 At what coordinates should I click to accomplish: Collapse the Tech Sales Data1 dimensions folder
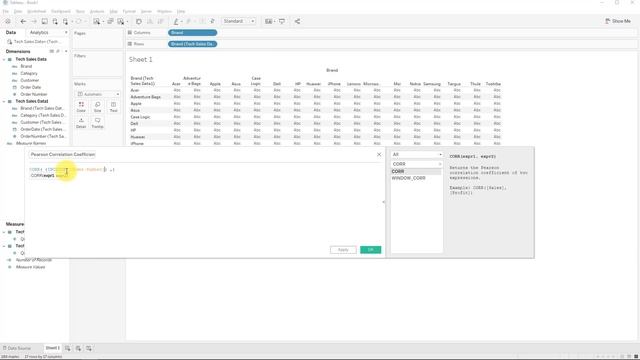pos(4,101)
